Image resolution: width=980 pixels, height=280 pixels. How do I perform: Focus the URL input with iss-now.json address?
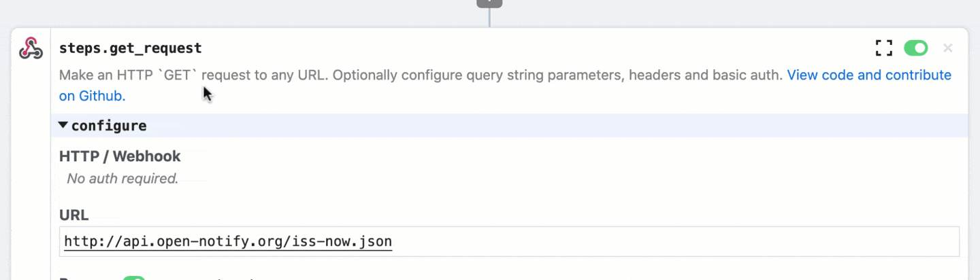[510, 241]
